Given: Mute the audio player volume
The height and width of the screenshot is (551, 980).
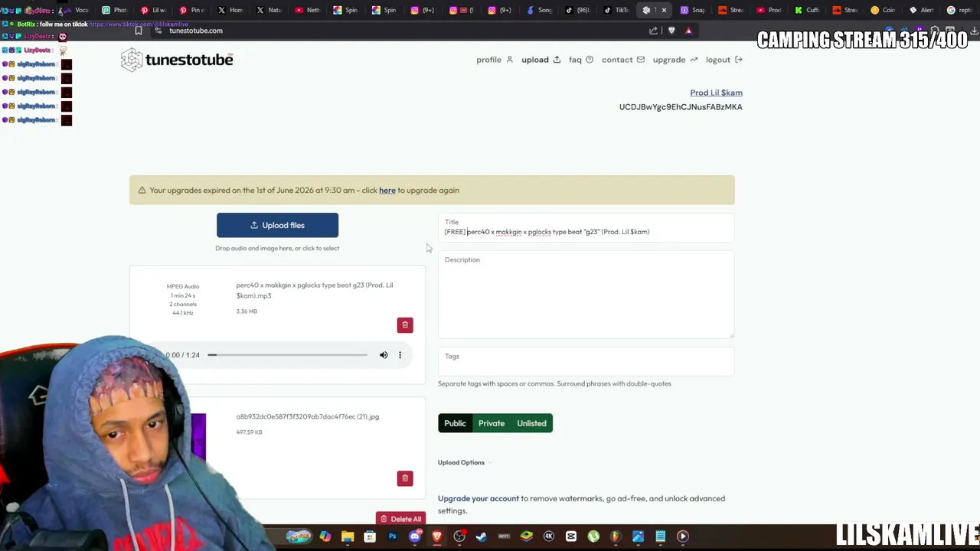Looking at the screenshot, I should pyautogui.click(x=384, y=355).
